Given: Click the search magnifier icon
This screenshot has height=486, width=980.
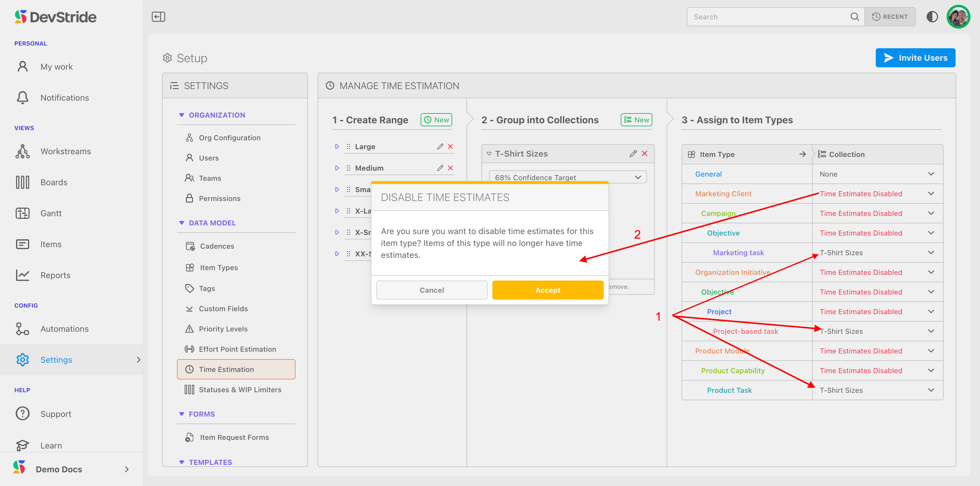Looking at the screenshot, I should click(x=855, y=17).
